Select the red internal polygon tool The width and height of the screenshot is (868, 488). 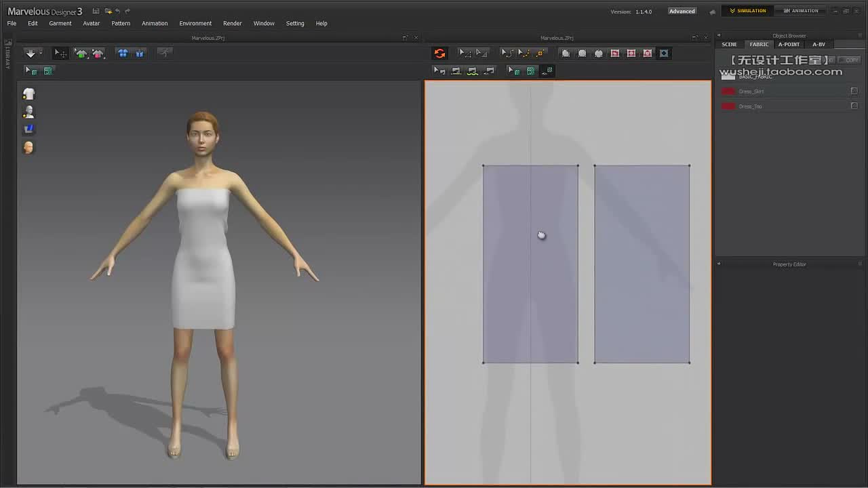click(x=615, y=53)
